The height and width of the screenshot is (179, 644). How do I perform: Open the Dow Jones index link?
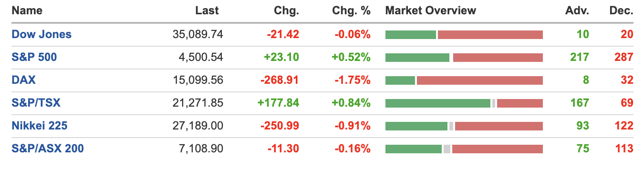(42, 34)
